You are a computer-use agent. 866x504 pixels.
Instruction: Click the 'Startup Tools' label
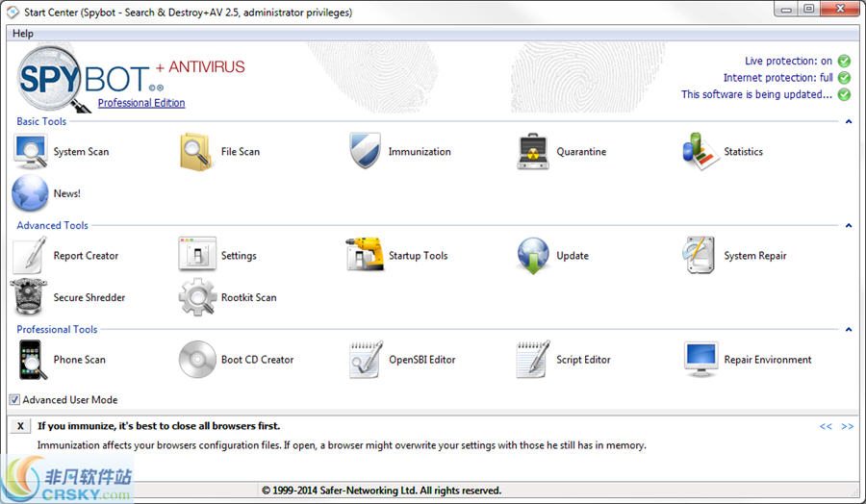click(x=419, y=256)
